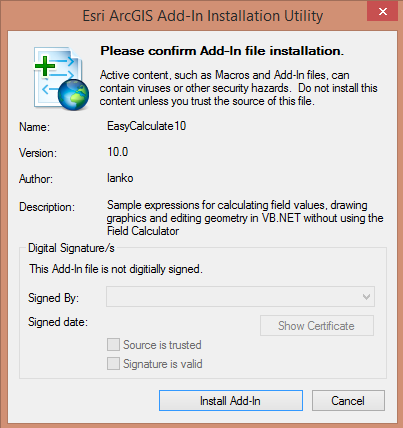Confirm with the Install Add-In button

click(231, 401)
